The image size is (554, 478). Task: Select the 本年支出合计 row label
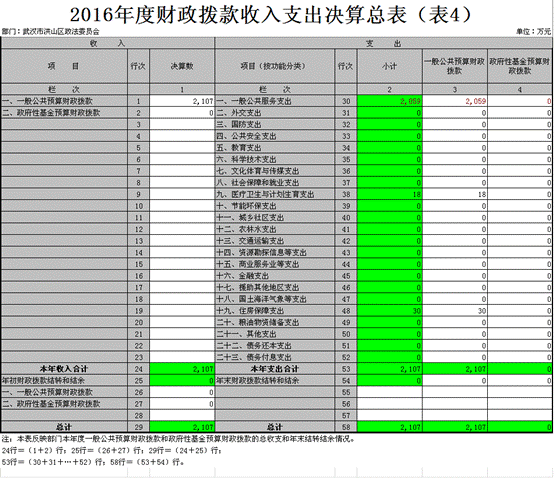tap(275, 369)
